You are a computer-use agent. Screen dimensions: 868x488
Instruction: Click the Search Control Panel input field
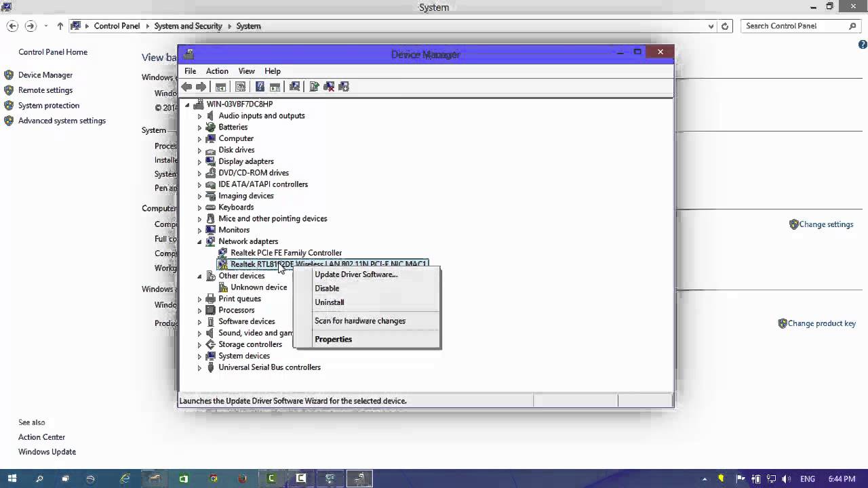pyautogui.click(x=796, y=26)
